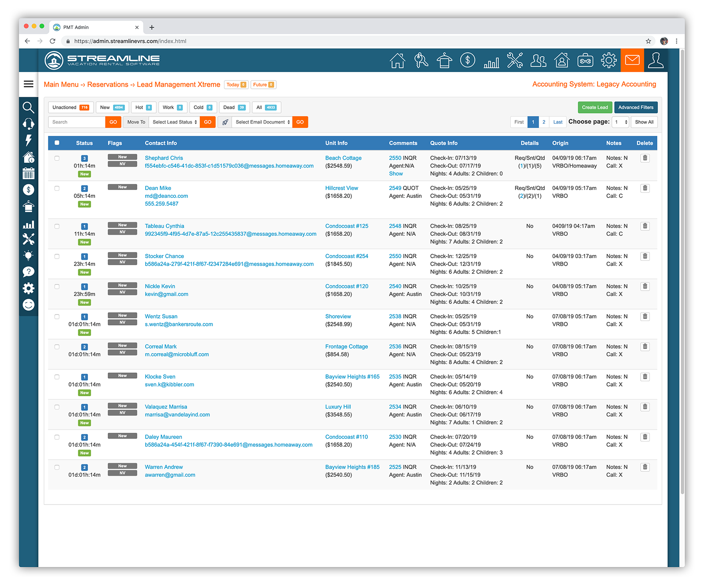Click the Create Lead button
The width and height of the screenshot is (704, 588).
(x=595, y=107)
